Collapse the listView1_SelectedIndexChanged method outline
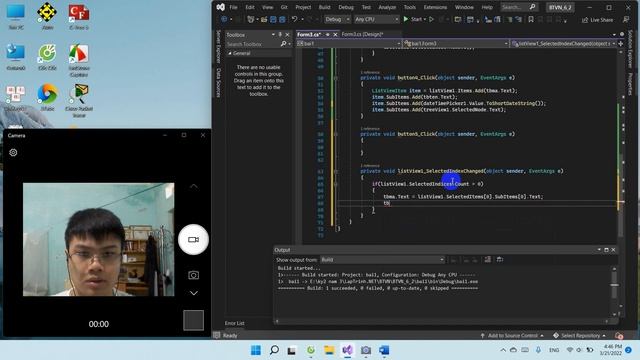640x360 pixels. point(336,171)
